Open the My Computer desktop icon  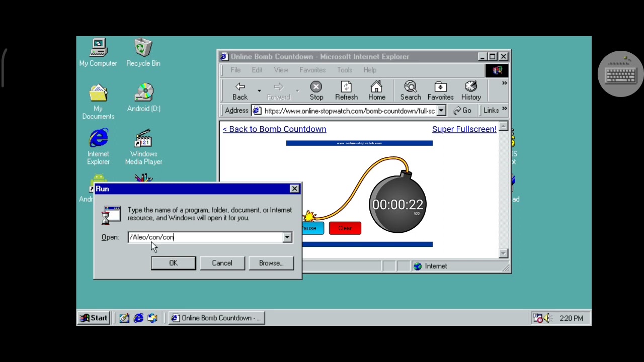(x=98, y=53)
